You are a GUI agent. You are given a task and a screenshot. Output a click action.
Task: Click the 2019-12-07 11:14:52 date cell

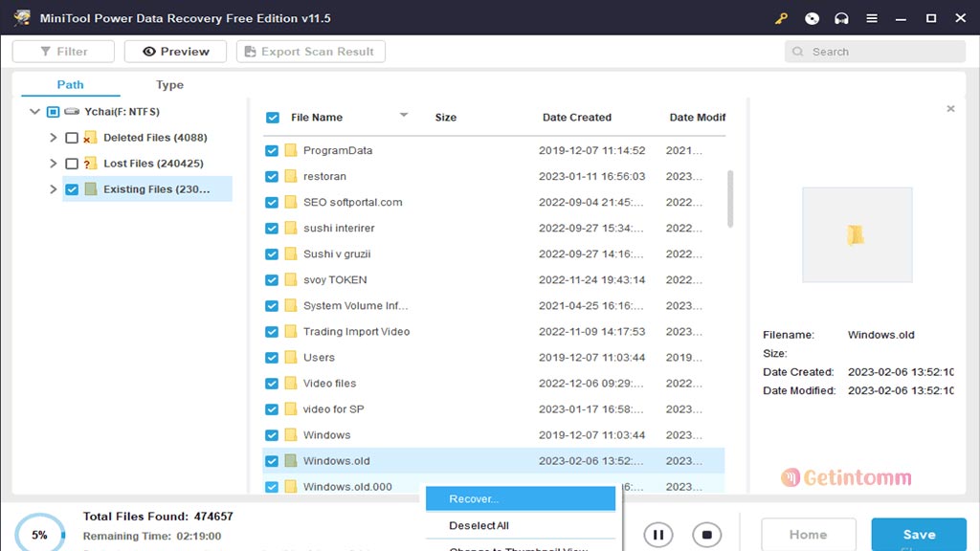591,150
